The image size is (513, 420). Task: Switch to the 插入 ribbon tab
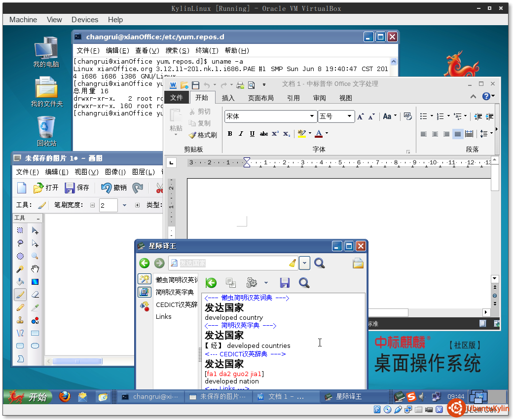pyautogui.click(x=228, y=98)
